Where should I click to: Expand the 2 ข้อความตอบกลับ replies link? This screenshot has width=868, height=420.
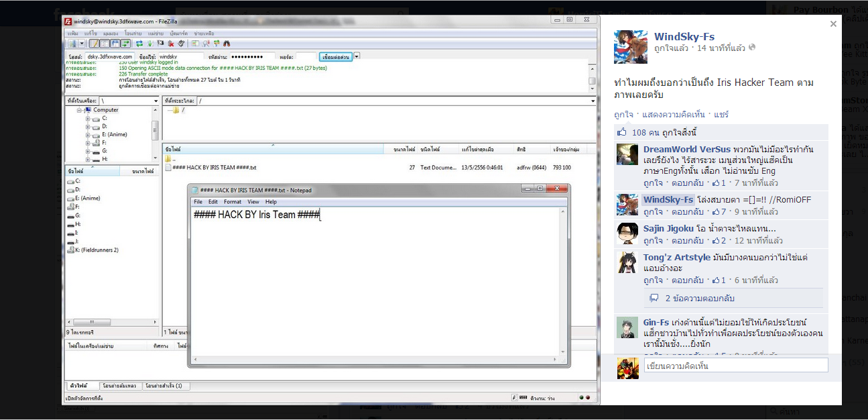700,298
